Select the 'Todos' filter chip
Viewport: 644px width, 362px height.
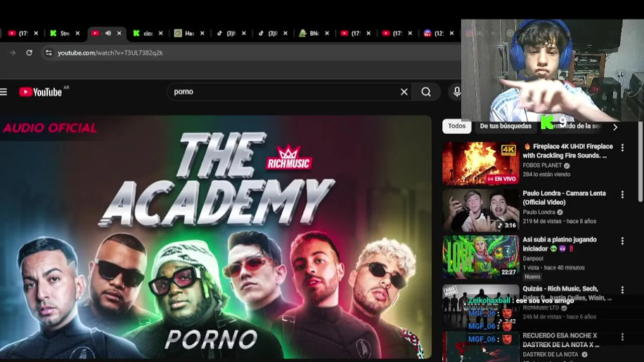coord(457,126)
